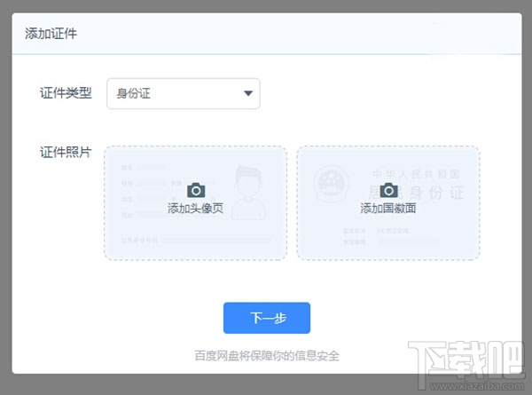Select the 添加头像页 upload area
The height and width of the screenshot is (395, 532).
195,203
